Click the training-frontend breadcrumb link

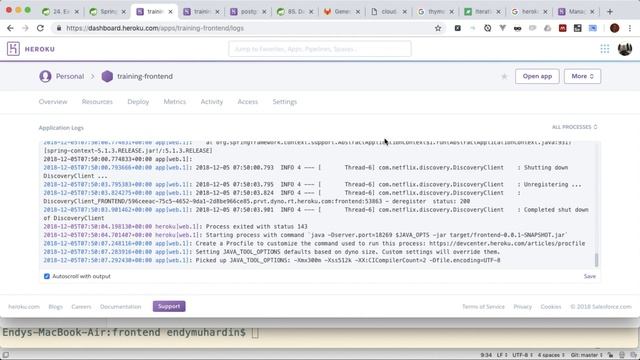[x=145, y=76]
